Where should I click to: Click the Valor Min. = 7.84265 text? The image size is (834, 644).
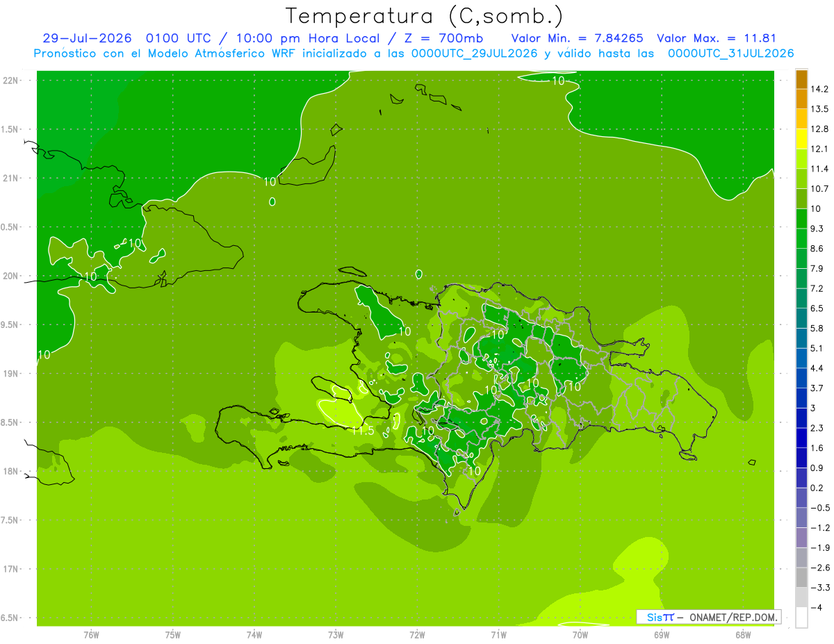click(x=577, y=38)
